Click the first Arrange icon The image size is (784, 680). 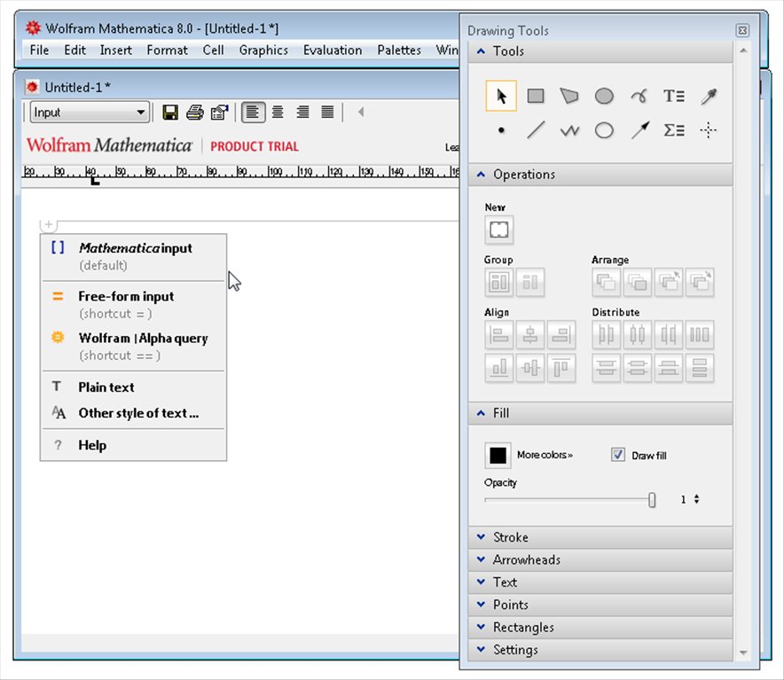point(606,282)
